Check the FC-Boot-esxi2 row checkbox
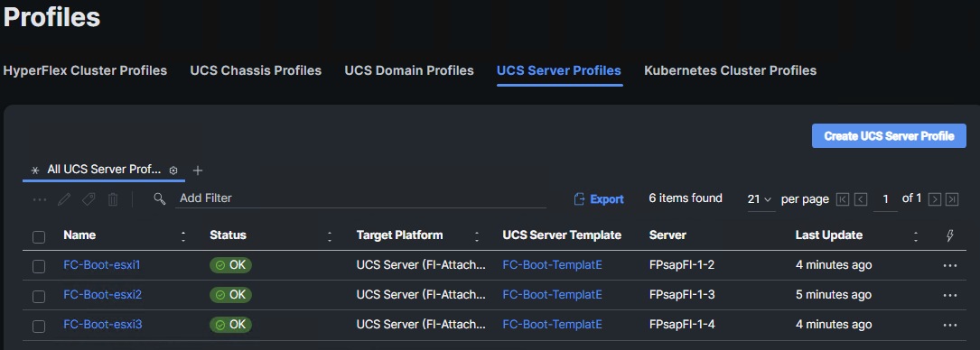 (x=39, y=297)
